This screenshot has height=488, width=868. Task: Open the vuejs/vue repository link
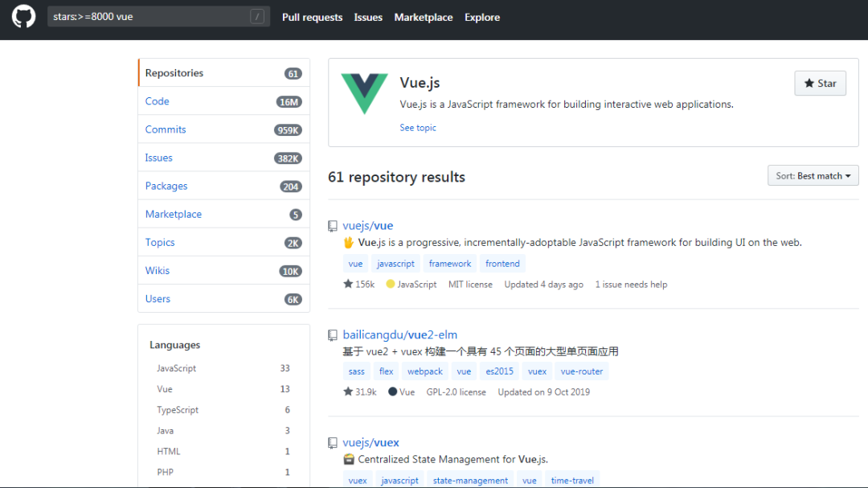pyautogui.click(x=368, y=226)
